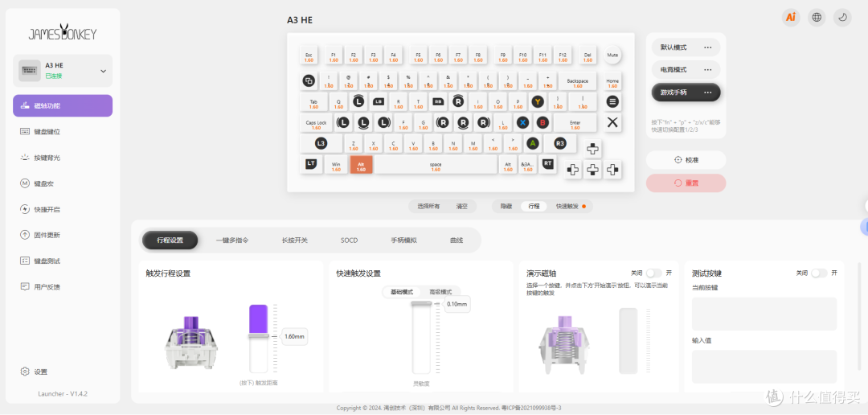Open the 默认模式 three-dot options
The width and height of the screenshot is (868, 415).
click(707, 47)
